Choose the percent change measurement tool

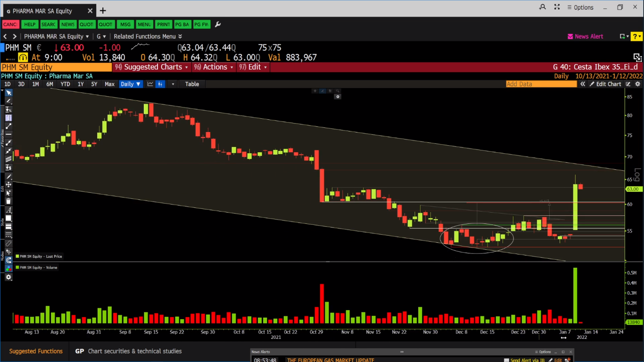pyautogui.click(x=8, y=109)
